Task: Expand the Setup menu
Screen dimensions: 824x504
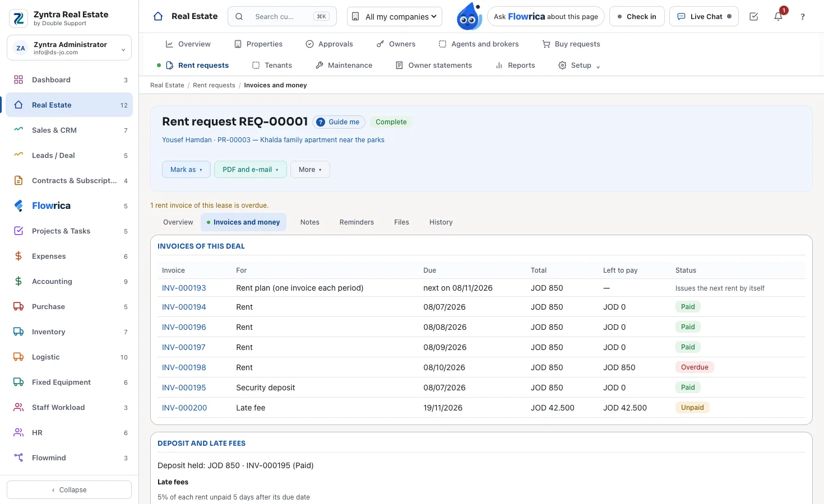Action: click(x=579, y=66)
